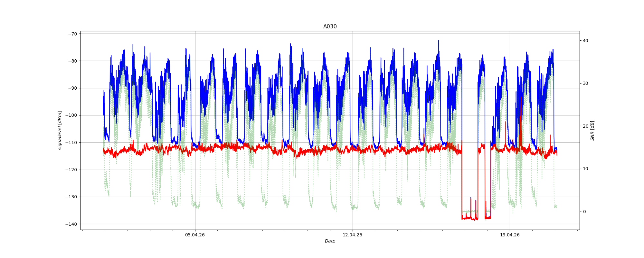
Task: Click the -140 tick on left axis
Action: [71, 224]
